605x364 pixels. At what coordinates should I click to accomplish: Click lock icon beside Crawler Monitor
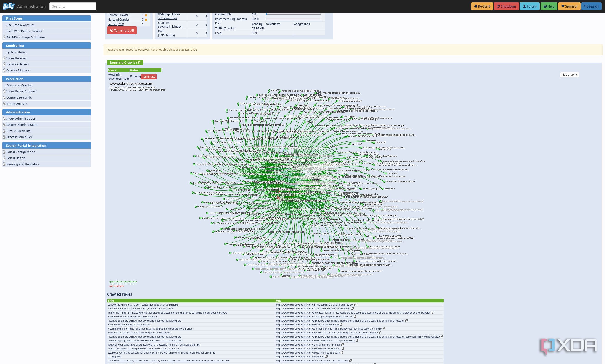[x=4, y=70]
